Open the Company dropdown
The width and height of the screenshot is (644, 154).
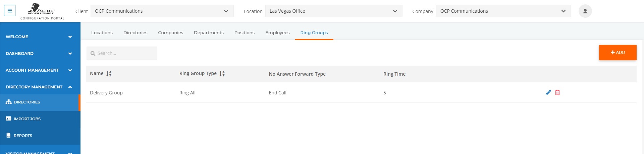pos(503,11)
